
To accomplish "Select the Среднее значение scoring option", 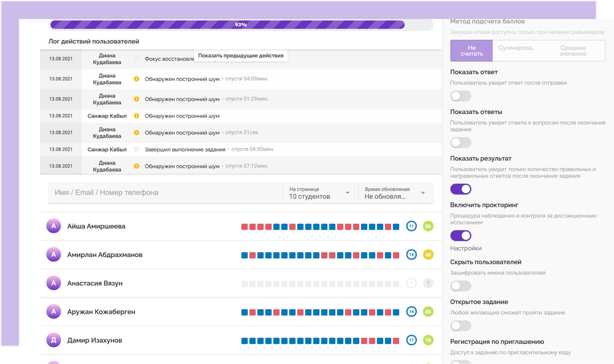I will [x=573, y=51].
